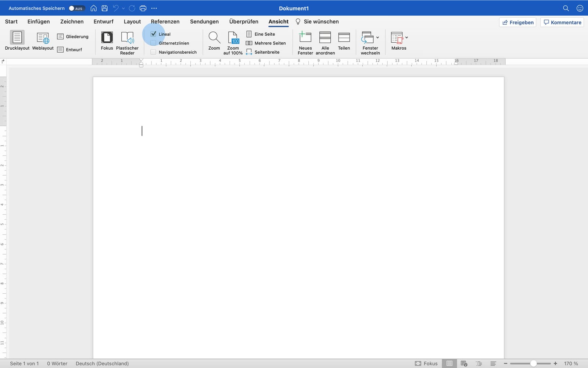Image resolution: width=588 pixels, height=368 pixels.
Task: Open a Neues Fenster
Action: click(305, 43)
